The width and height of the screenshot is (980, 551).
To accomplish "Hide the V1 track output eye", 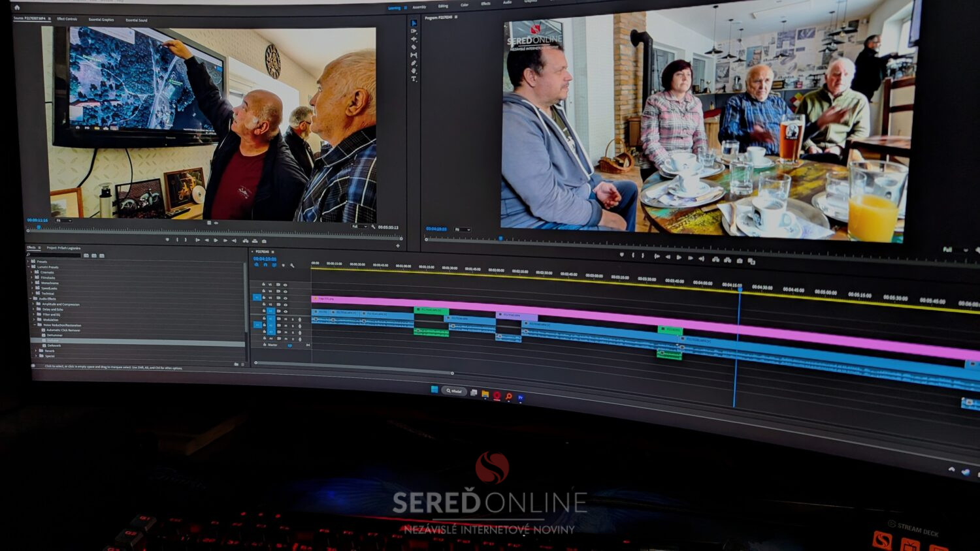I will point(286,311).
